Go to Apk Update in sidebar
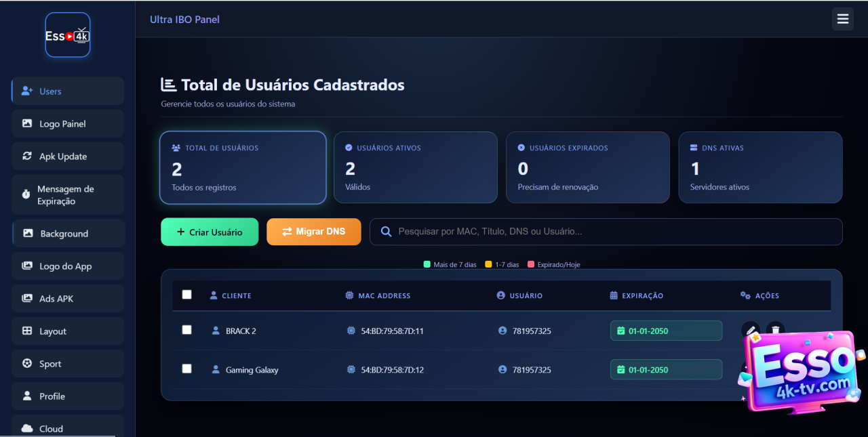The width and height of the screenshot is (868, 437). 68,157
